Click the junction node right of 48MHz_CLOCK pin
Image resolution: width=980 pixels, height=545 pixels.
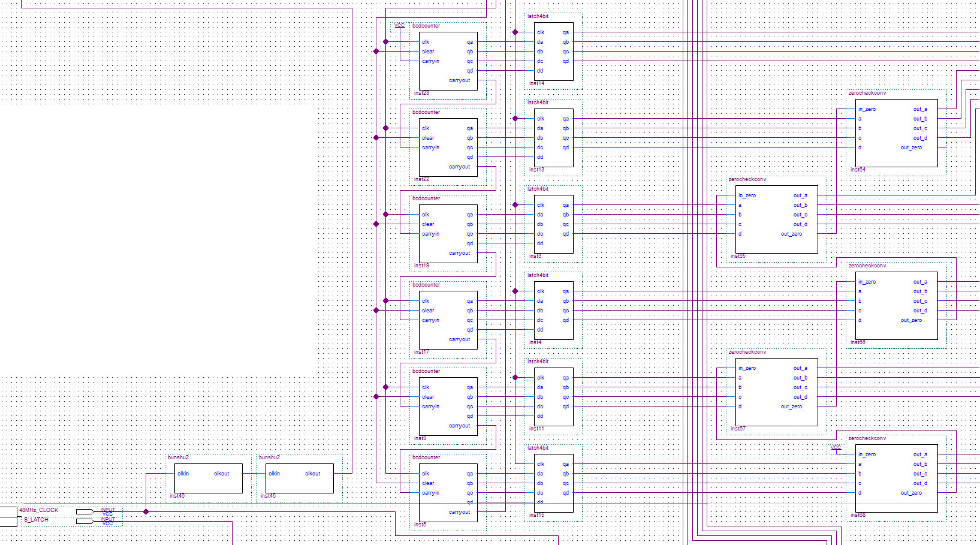[x=146, y=511]
